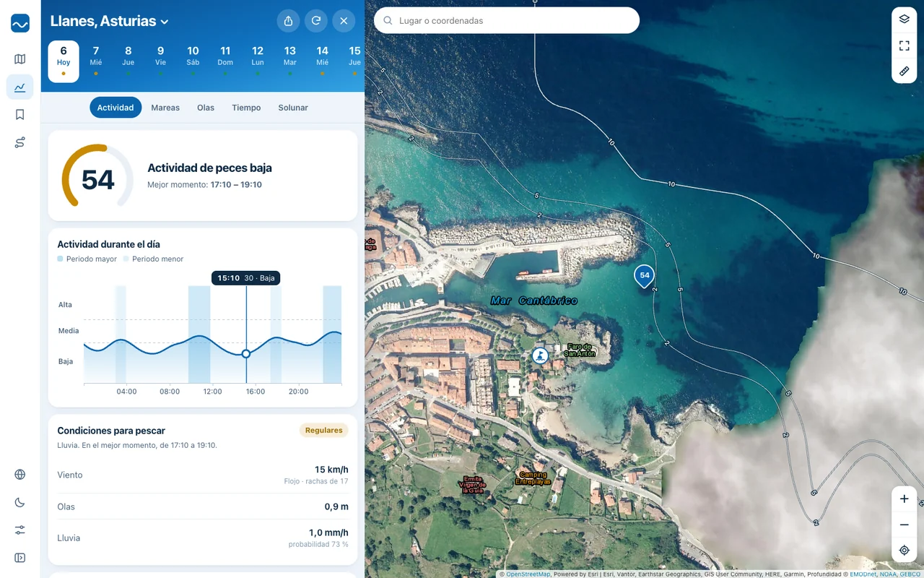The width and height of the screenshot is (924, 578).
Task: Select day 14 Mié
Action: pos(323,61)
